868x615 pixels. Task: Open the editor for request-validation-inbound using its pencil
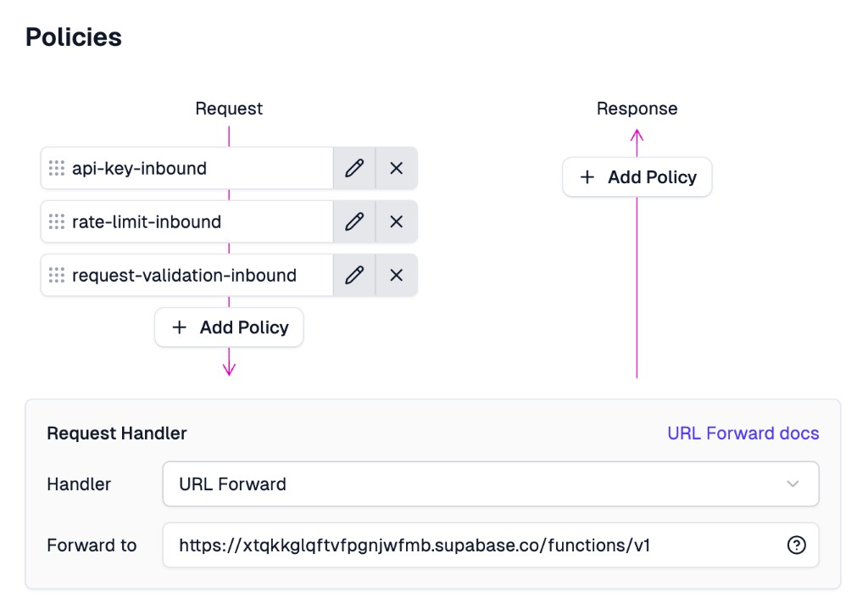[x=354, y=275]
